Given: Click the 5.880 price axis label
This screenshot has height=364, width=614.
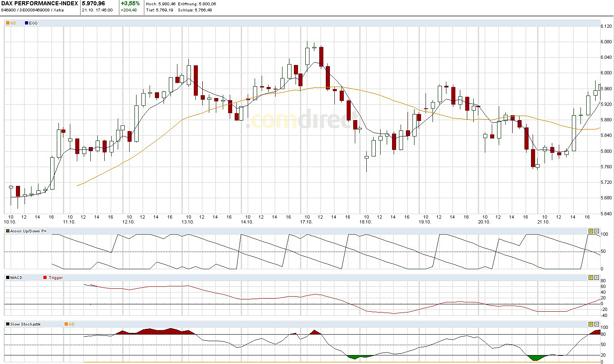Looking at the screenshot, I should point(606,120).
